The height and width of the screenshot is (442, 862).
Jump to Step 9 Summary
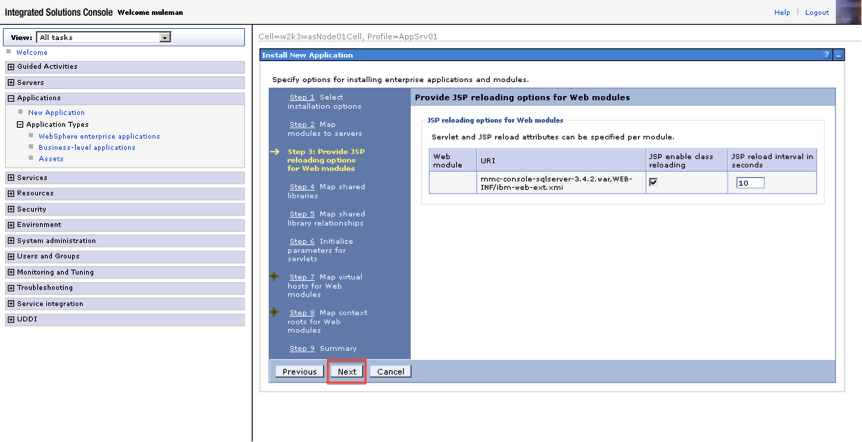(302, 348)
